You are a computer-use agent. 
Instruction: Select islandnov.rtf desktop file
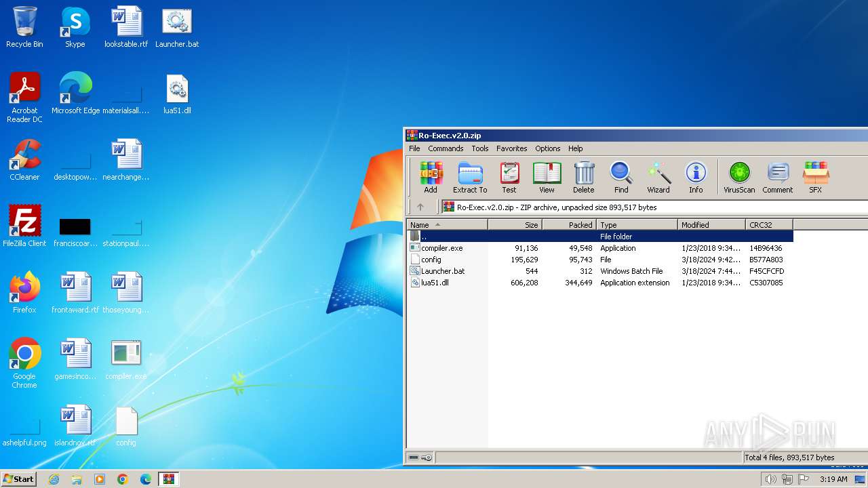tap(75, 426)
